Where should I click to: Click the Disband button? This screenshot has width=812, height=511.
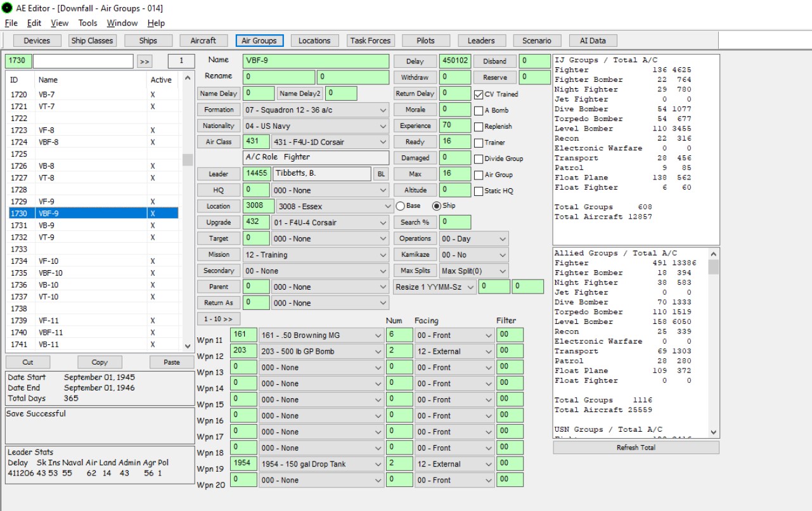point(494,61)
